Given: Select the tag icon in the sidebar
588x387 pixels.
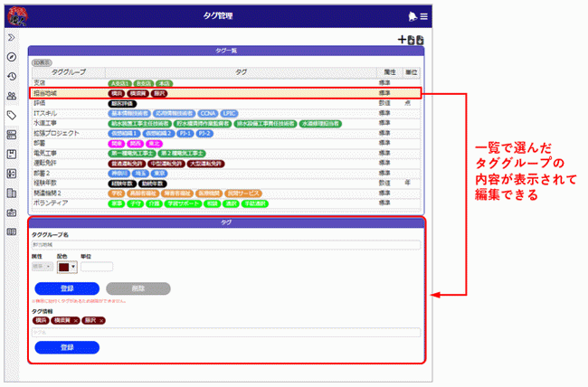Looking at the screenshot, I should click(12, 116).
